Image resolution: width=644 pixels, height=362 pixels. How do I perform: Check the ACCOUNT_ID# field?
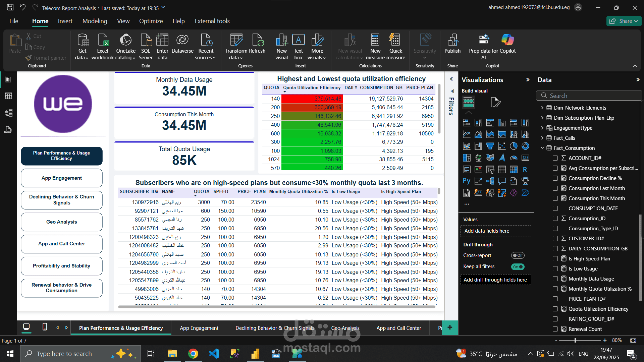pos(555,158)
